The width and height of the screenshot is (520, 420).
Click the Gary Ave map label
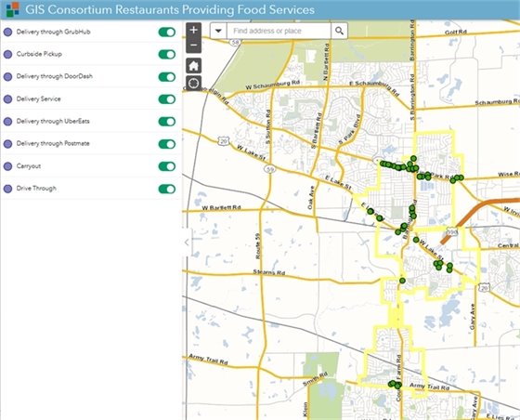tap(473, 317)
